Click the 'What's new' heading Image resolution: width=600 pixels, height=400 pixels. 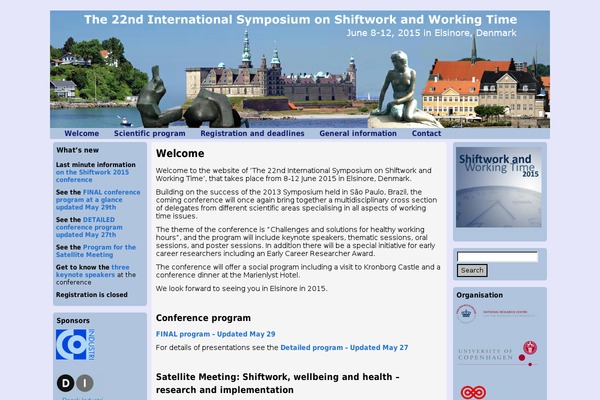pos(78,150)
